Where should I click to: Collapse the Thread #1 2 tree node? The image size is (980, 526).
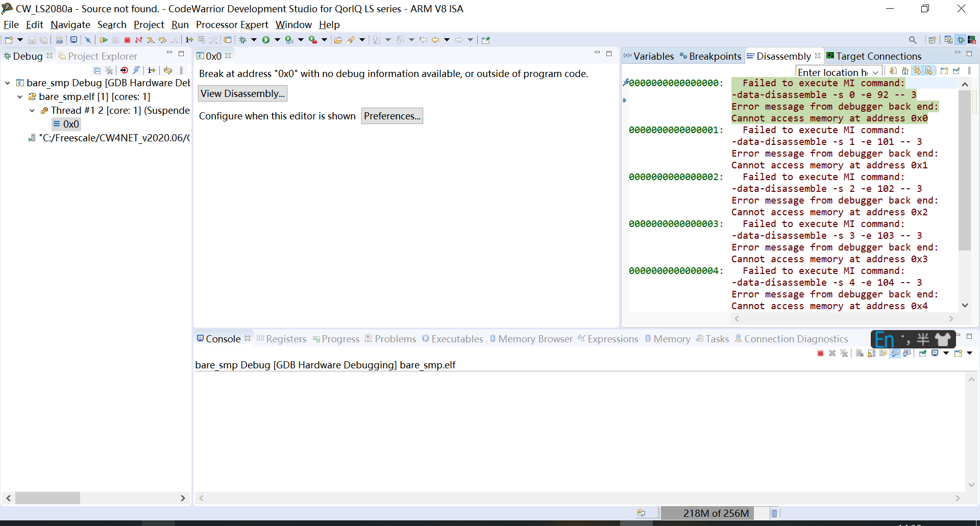[x=32, y=111]
